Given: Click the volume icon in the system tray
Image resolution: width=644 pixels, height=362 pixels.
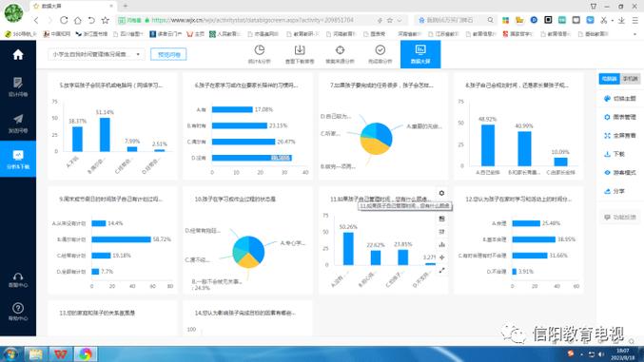Looking at the screenshot, I should click(601, 354).
